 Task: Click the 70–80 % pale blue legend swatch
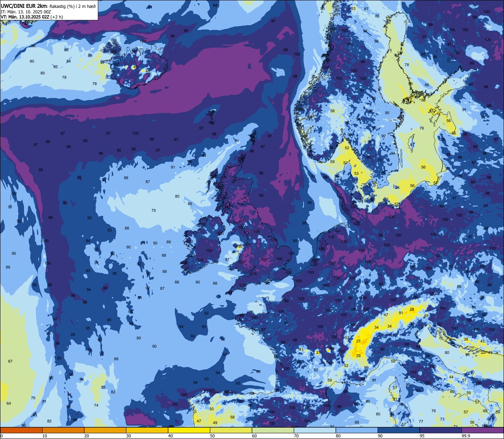pos(315,430)
